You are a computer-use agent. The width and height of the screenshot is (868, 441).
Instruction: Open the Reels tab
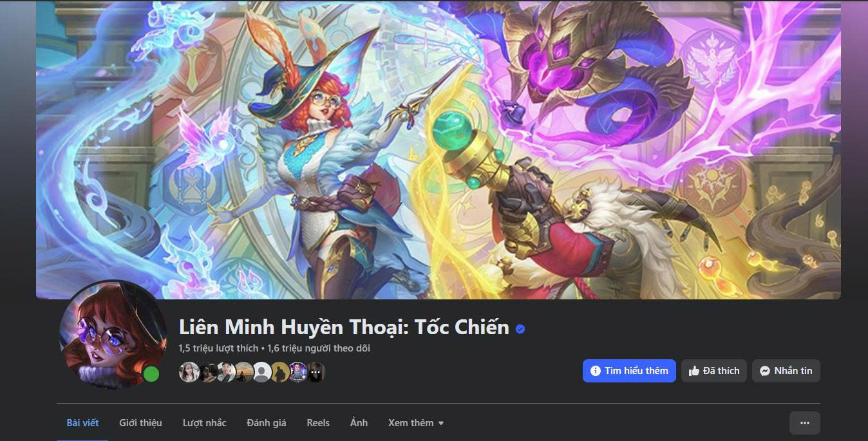click(318, 423)
